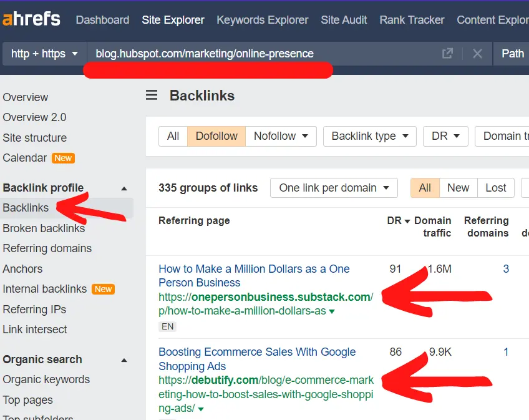Select the Dofollow filter
This screenshot has height=420, width=529.
pos(216,136)
